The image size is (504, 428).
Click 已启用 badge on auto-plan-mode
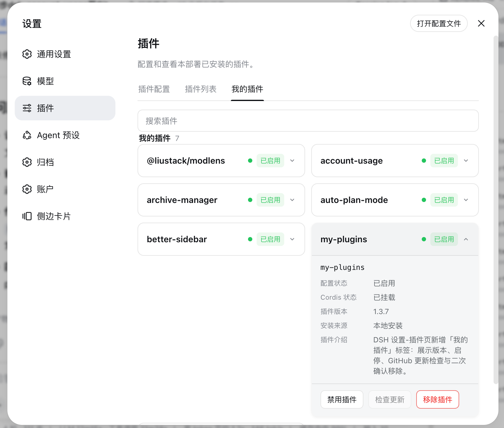444,200
